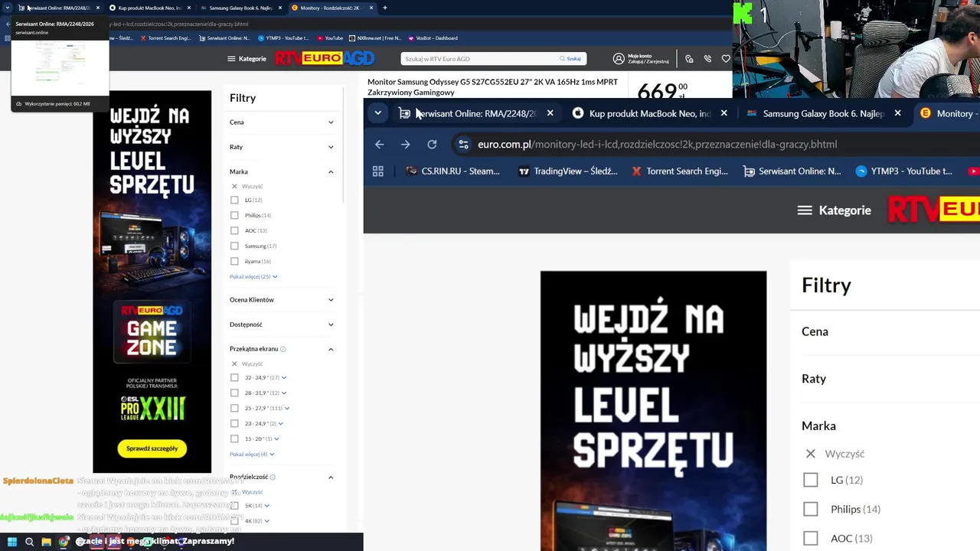Open TradingView bookmark in magnified bookmarks bar

567,171
